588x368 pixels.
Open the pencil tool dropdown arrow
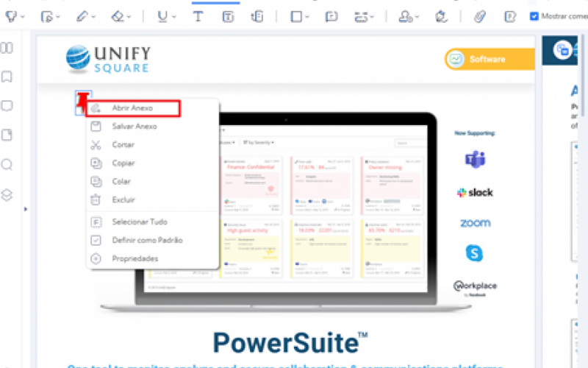[x=93, y=16]
